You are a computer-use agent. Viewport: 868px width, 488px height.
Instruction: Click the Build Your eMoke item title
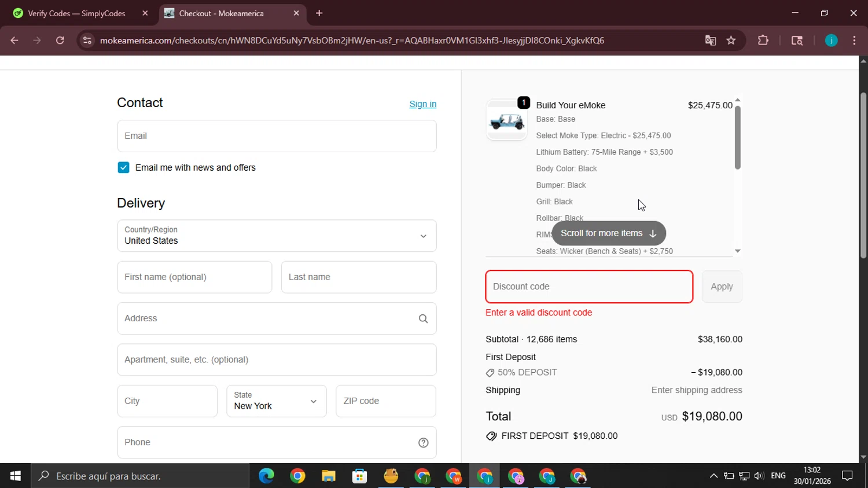(571, 105)
